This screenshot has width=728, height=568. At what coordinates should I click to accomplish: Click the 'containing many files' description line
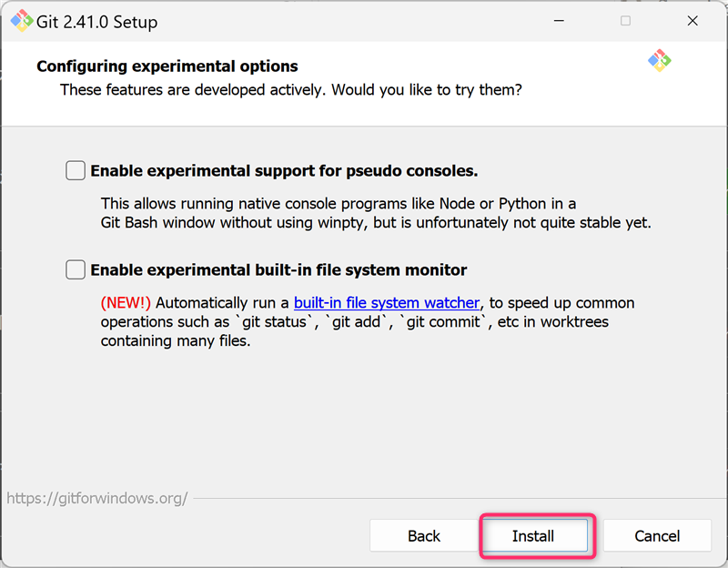(x=175, y=341)
